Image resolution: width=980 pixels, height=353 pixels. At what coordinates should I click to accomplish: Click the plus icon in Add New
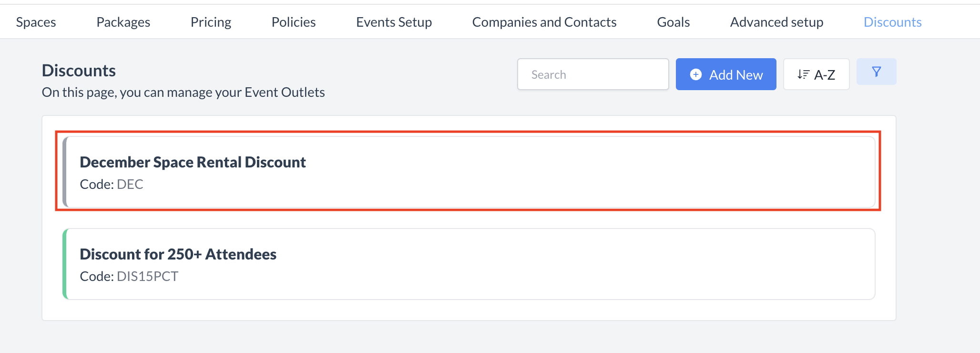click(696, 74)
